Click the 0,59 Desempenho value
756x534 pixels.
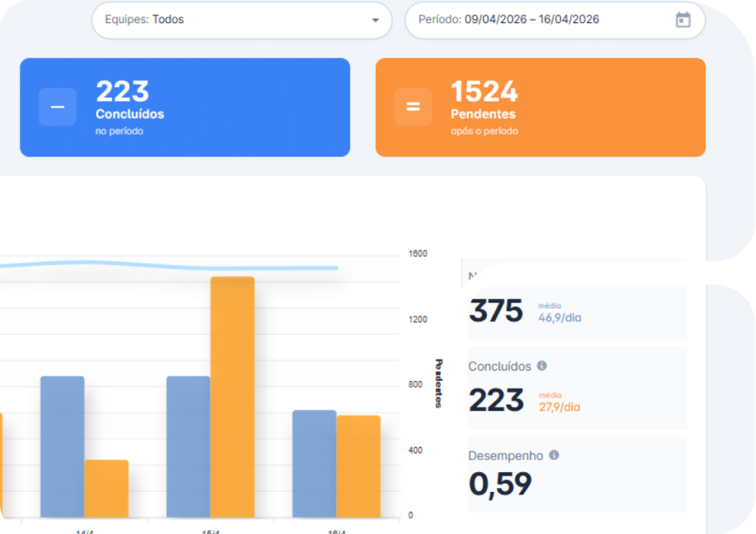500,485
